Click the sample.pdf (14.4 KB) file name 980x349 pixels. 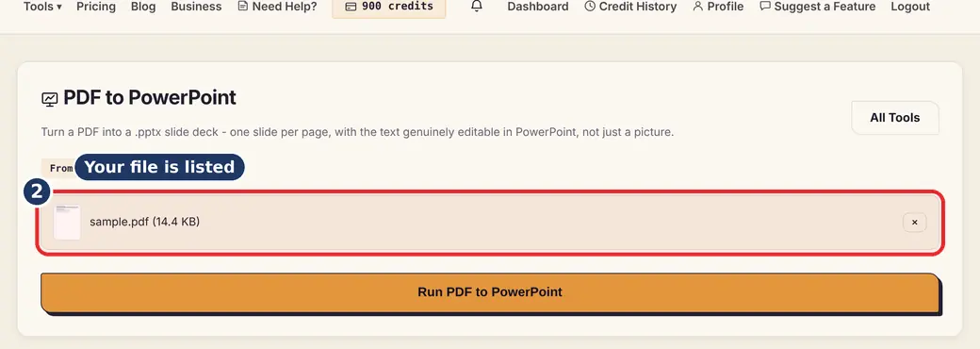pos(144,222)
